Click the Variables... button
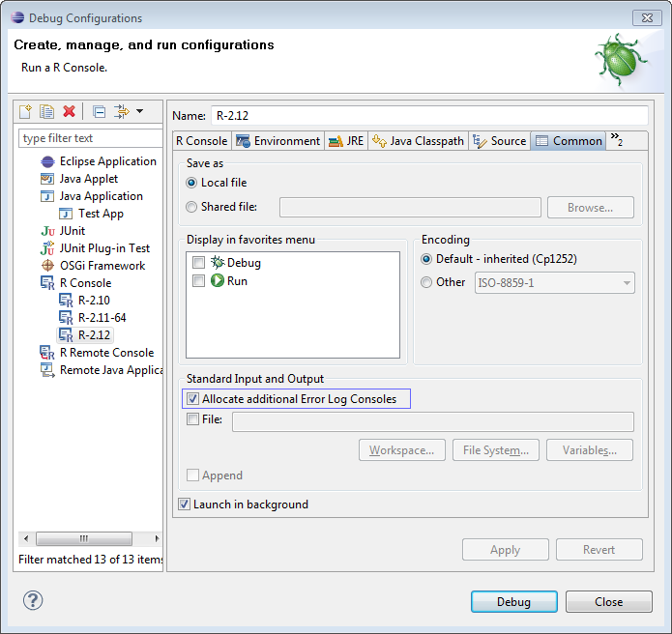 tap(590, 450)
